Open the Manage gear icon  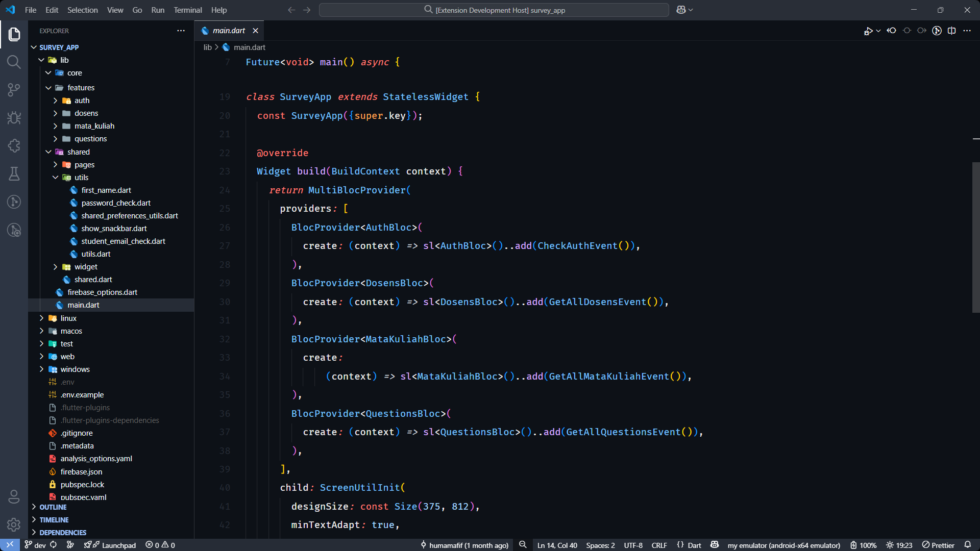coord(14,524)
